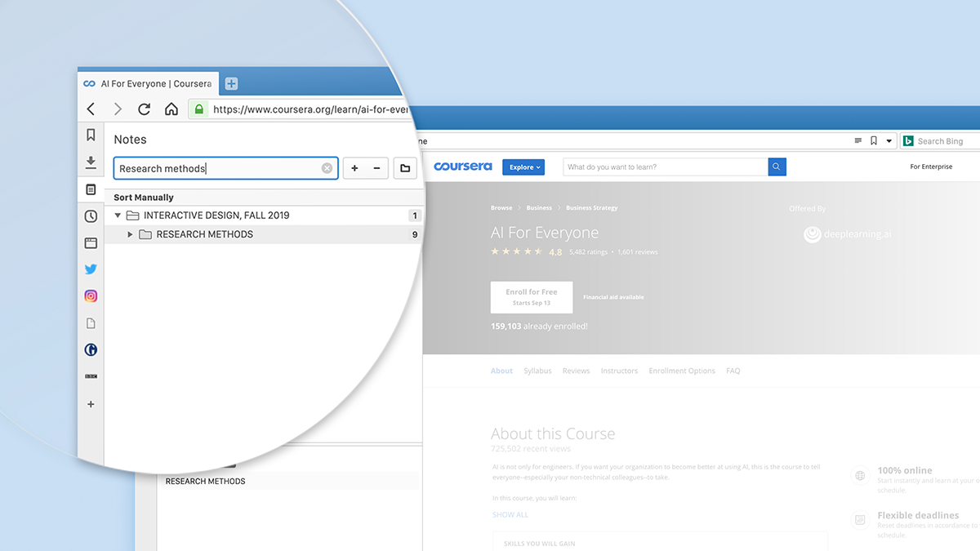Click the green padlock security icon
This screenshot has height=551, width=980.
pyautogui.click(x=198, y=109)
